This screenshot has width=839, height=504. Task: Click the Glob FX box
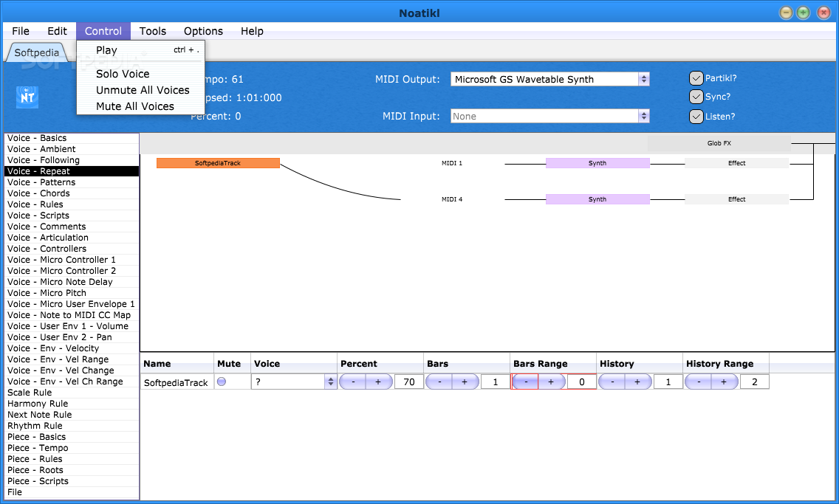coord(719,143)
